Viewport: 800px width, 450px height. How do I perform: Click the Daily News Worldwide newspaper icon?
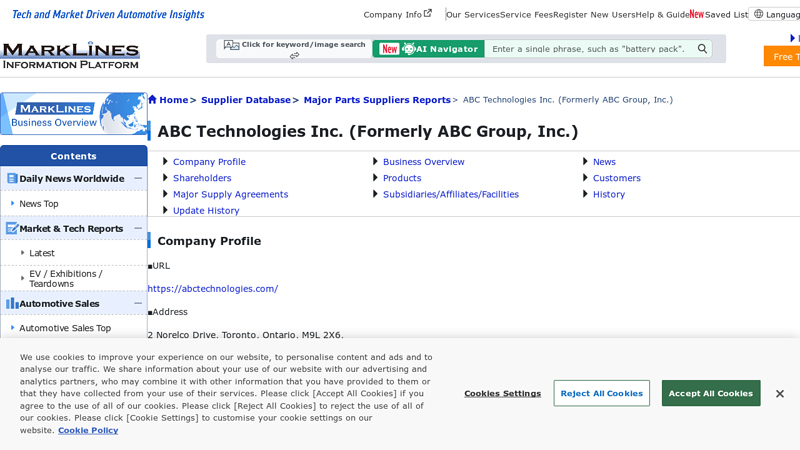tap(12, 179)
